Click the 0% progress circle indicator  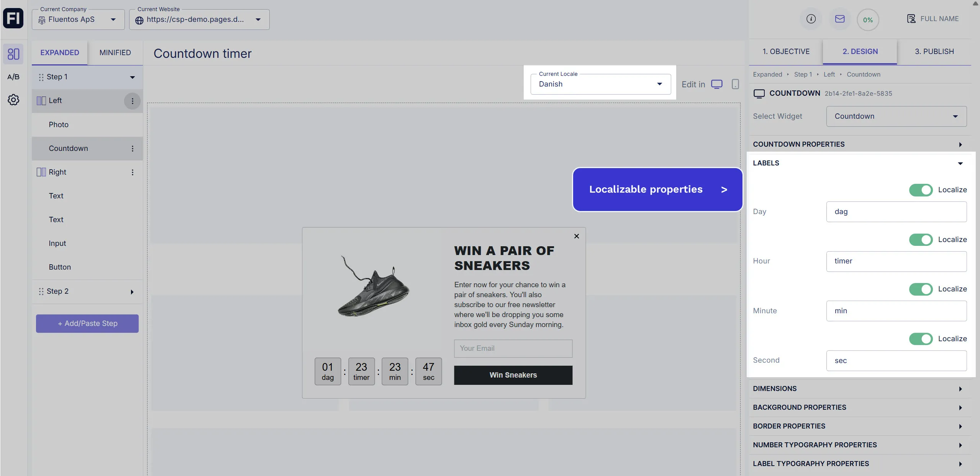point(867,19)
